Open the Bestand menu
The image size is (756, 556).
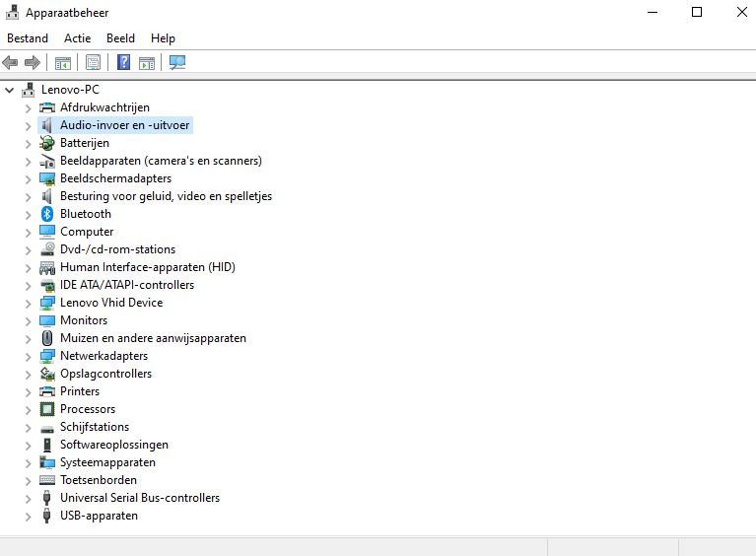tap(28, 38)
